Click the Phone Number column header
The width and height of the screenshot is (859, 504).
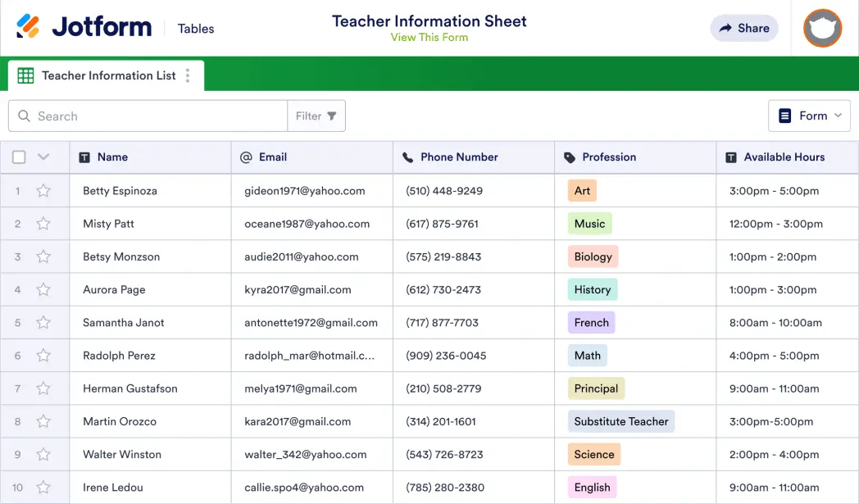(x=459, y=157)
